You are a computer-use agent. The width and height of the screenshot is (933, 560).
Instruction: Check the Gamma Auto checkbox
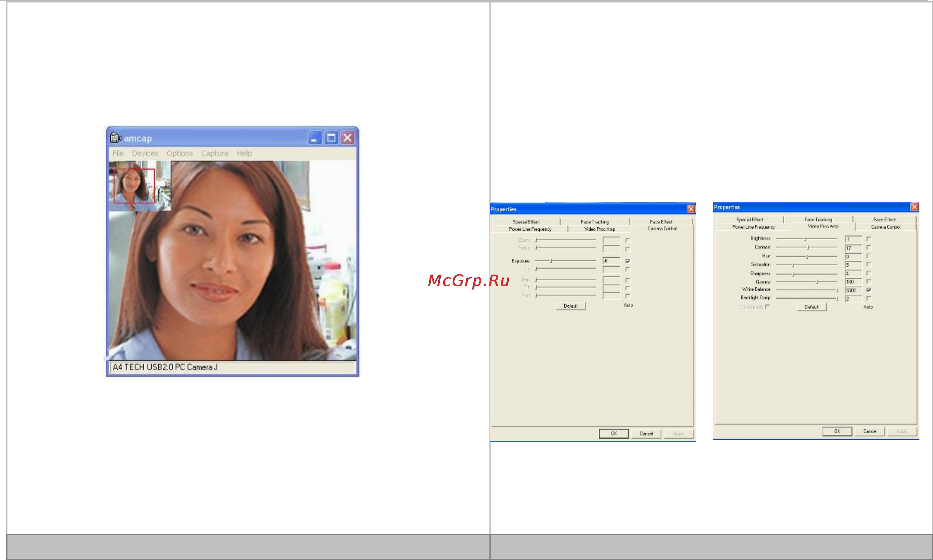(x=869, y=282)
